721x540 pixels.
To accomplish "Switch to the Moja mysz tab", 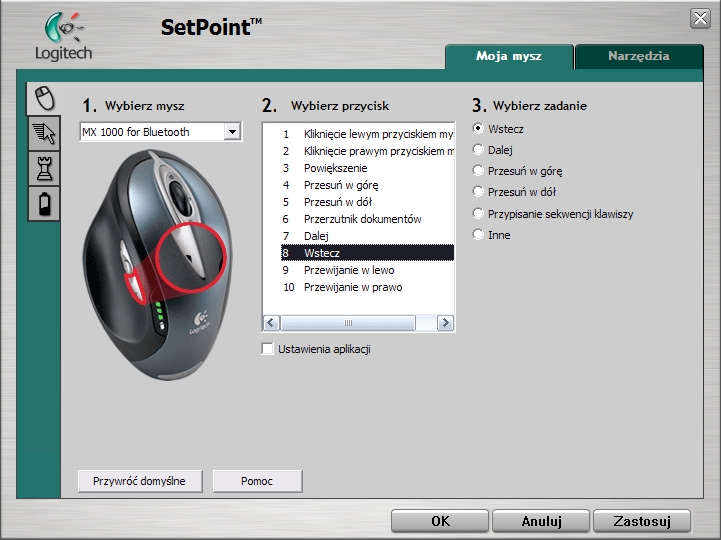I will (x=509, y=56).
